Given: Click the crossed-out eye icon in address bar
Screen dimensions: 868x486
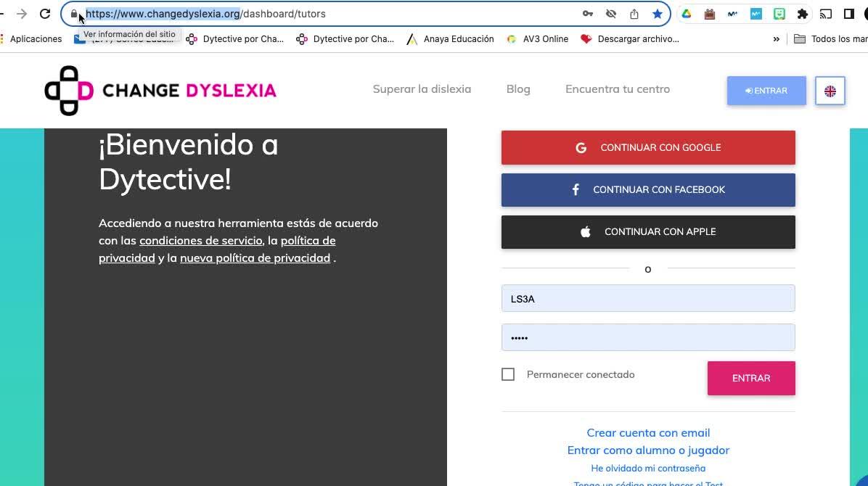Looking at the screenshot, I should pyautogui.click(x=611, y=14).
